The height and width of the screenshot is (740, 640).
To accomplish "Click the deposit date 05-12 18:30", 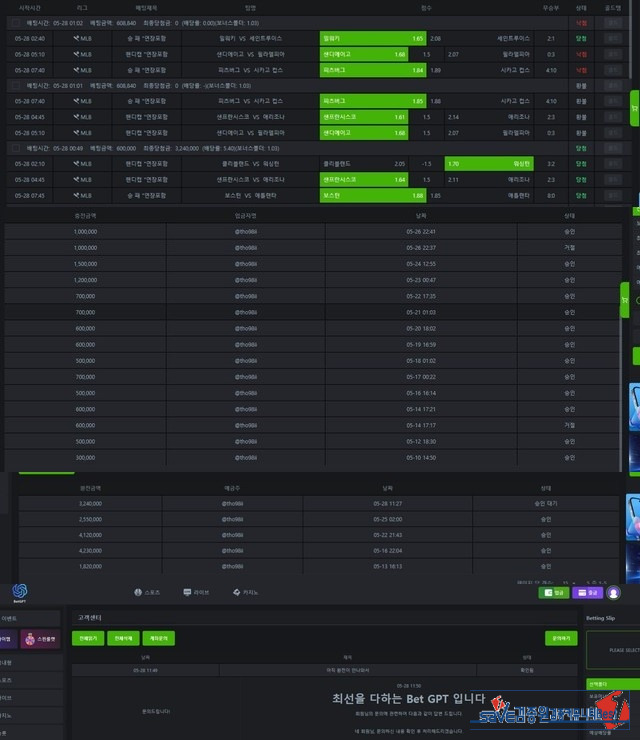I will 421,442.
